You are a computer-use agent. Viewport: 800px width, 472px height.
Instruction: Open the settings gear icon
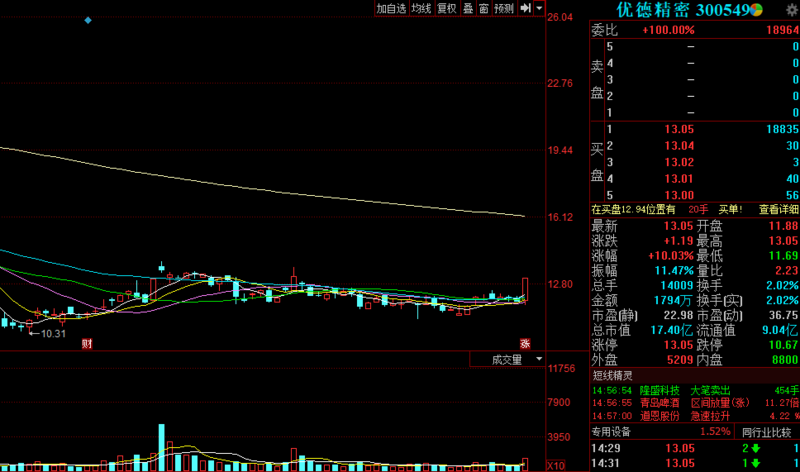[x=792, y=10]
